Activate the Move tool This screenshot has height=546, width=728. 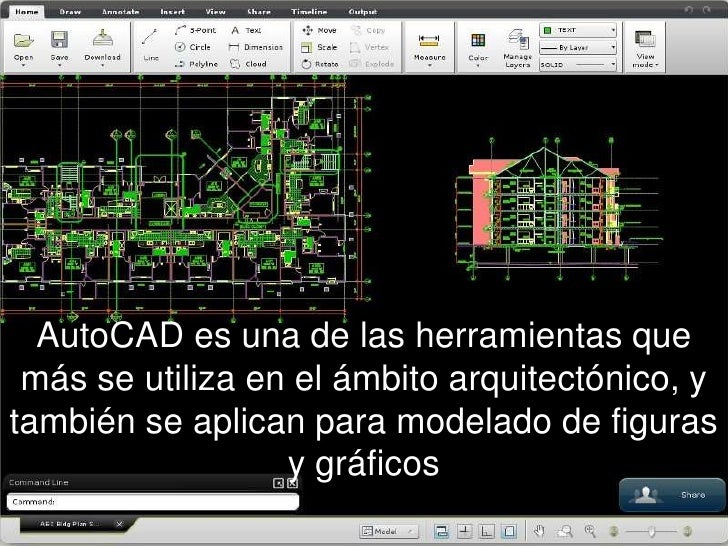pyautogui.click(x=319, y=30)
